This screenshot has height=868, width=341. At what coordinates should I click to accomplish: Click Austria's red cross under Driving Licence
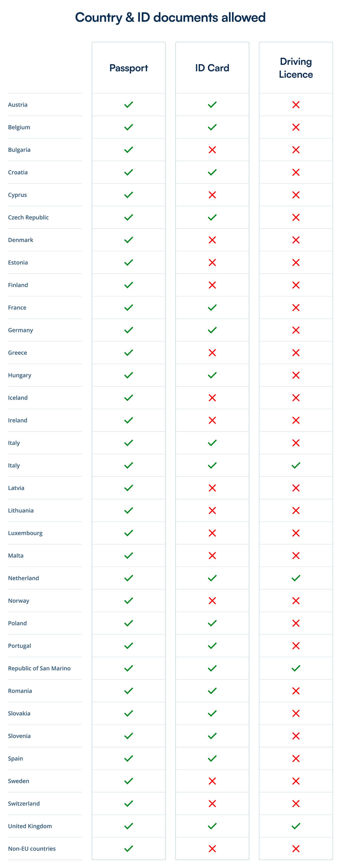(296, 105)
